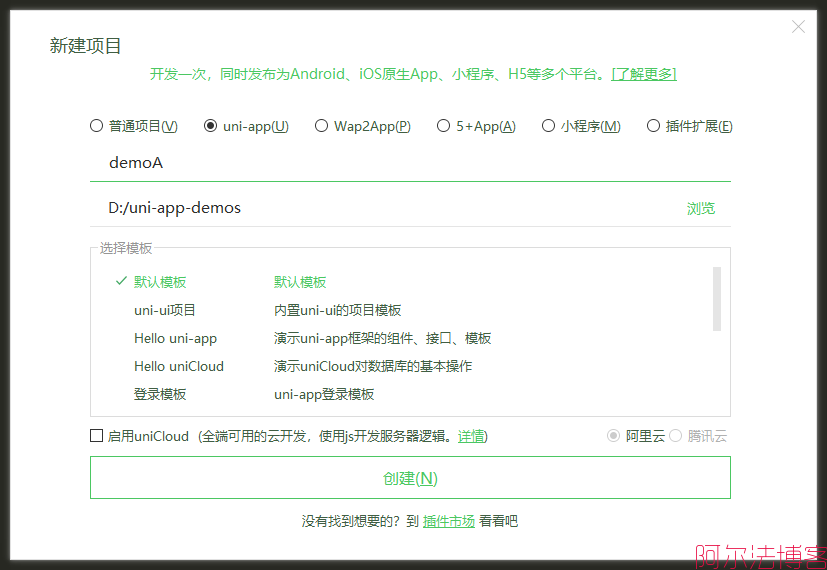
Task: Open the 插件市场 link
Action: click(x=449, y=521)
